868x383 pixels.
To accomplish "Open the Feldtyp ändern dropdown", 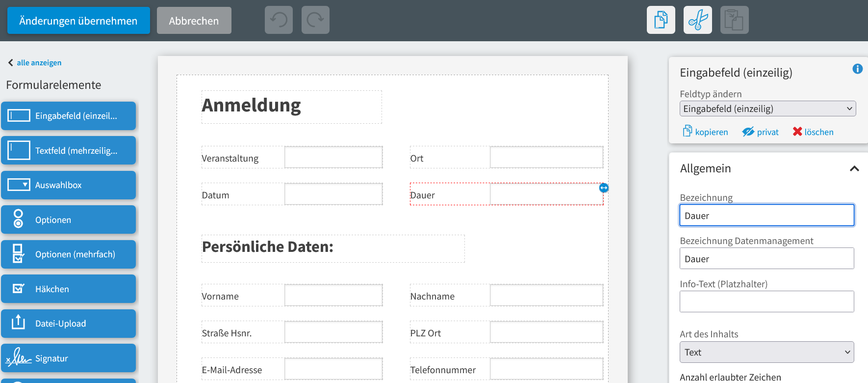I will [x=767, y=109].
